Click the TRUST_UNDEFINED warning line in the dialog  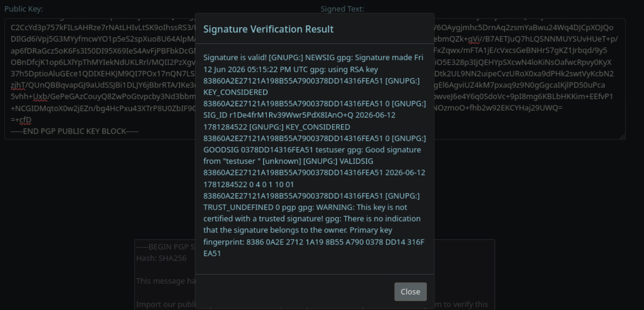305,207
